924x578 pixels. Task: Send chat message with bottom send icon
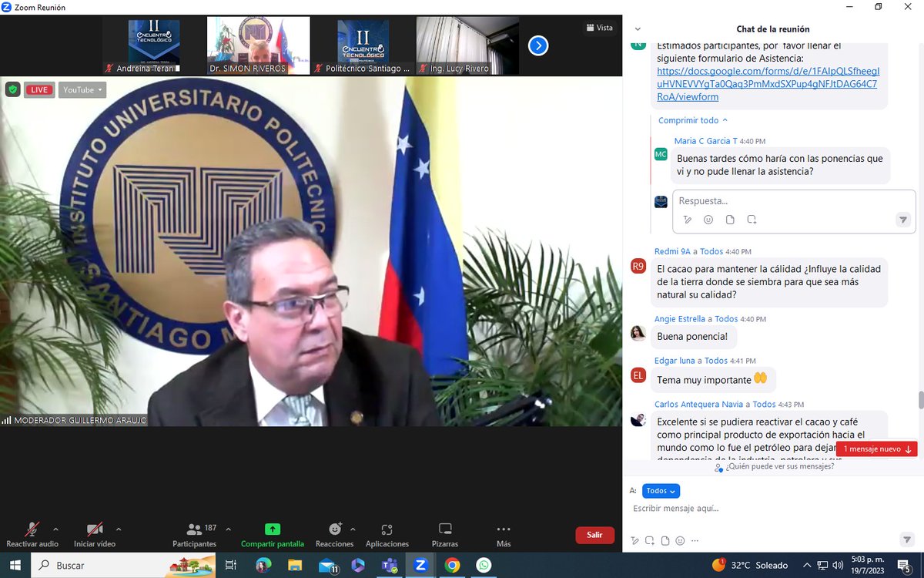click(906, 539)
